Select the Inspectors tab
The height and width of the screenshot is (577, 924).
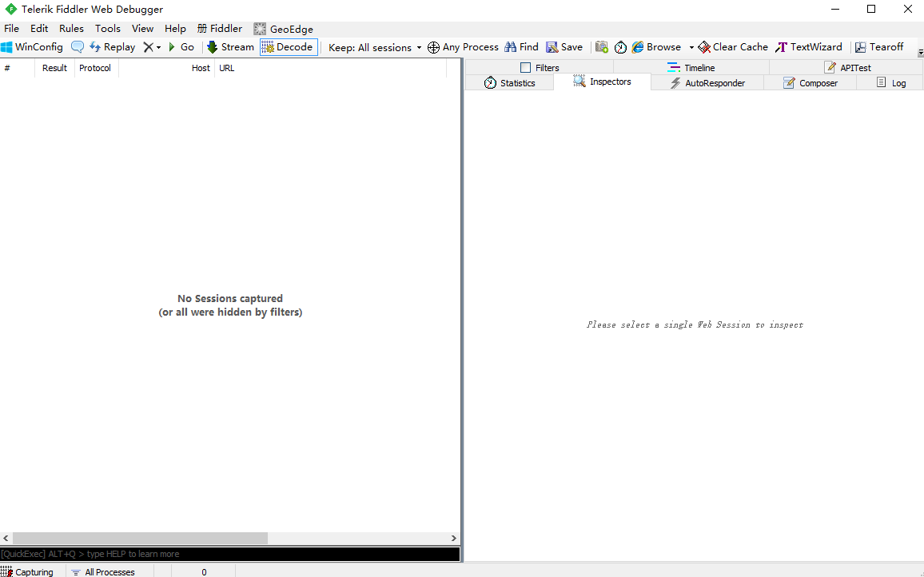(602, 82)
